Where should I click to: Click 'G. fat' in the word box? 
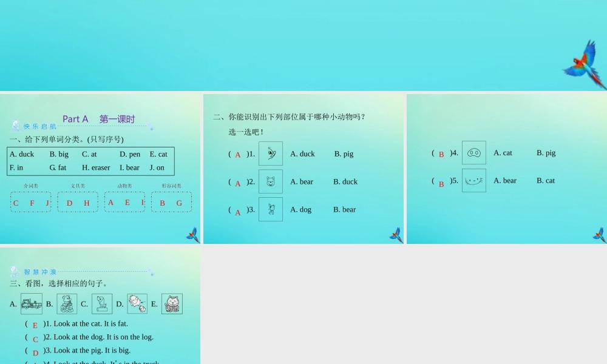click(58, 167)
